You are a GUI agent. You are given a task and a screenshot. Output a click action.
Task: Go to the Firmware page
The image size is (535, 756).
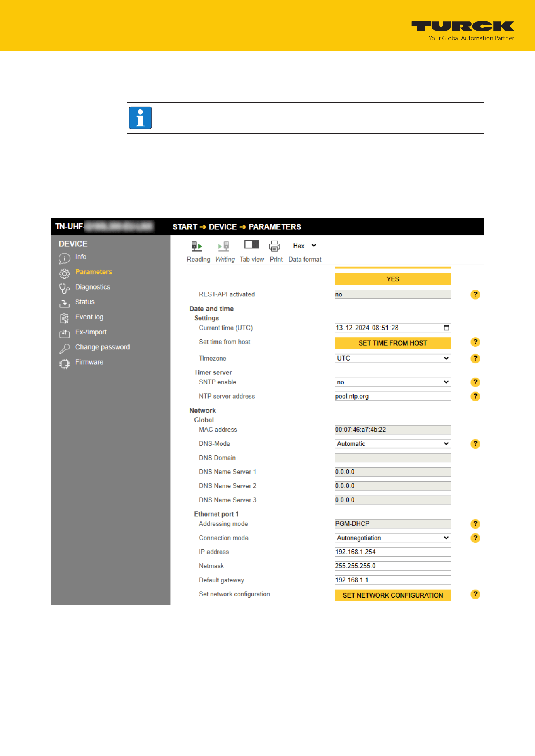89,362
